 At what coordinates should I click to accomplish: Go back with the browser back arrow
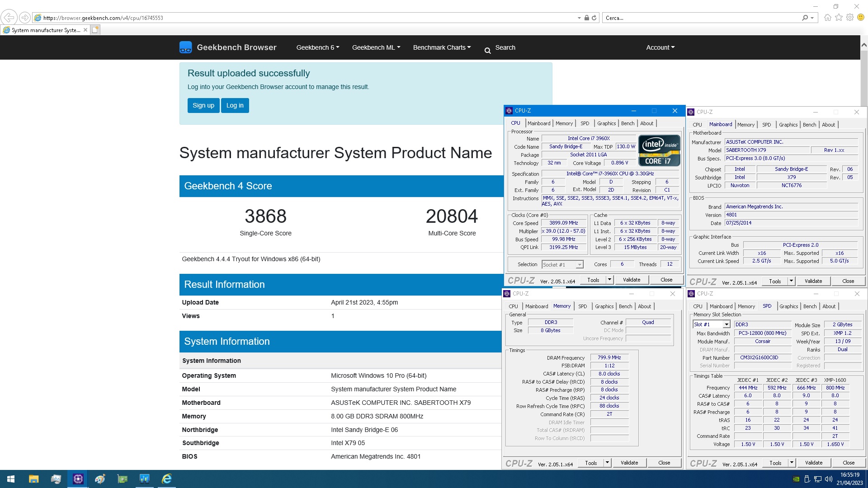click(x=9, y=18)
